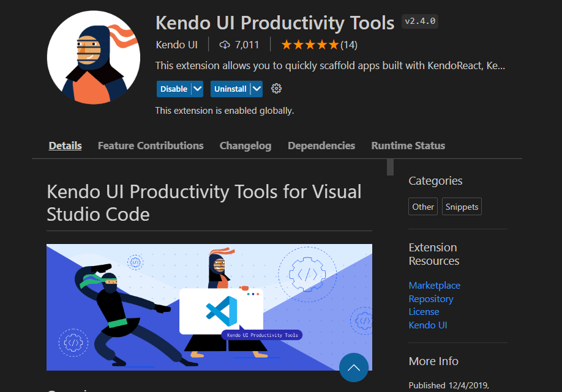Screen dimensions: 562x392
Task: Click the Kendo UI Productivity Tools title
Action: pos(275,23)
